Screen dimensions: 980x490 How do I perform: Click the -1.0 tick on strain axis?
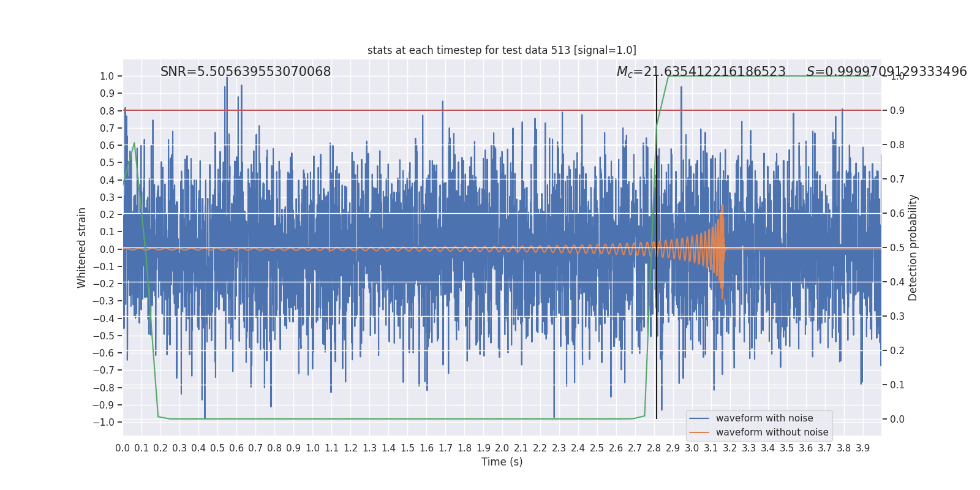click(103, 422)
